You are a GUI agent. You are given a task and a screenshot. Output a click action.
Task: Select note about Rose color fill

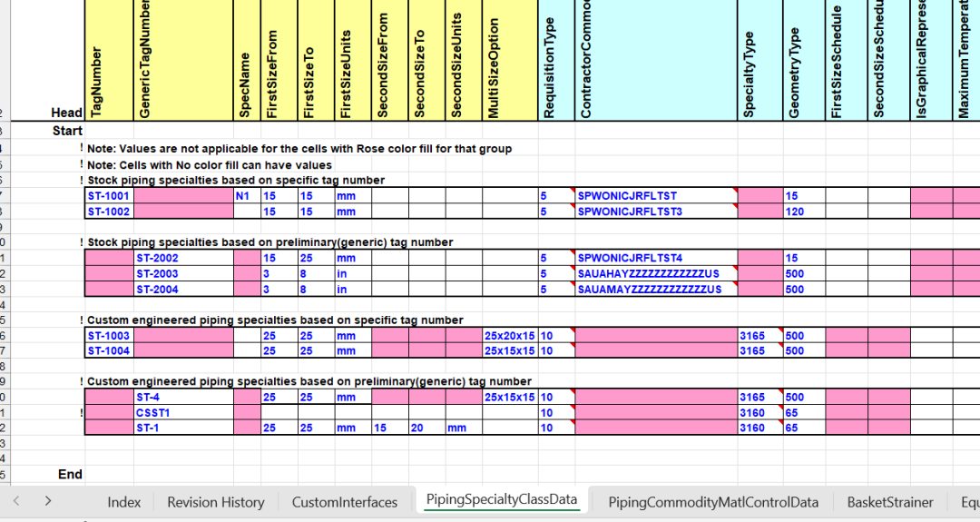299,149
